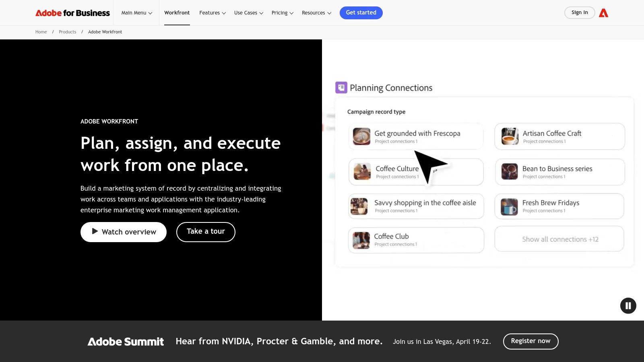Click the purple Planning Connections icon

(341, 87)
